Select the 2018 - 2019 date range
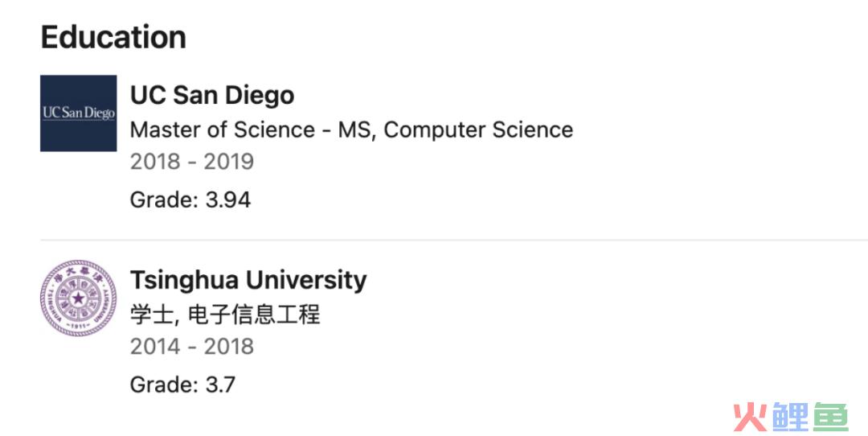868x436 pixels. (x=192, y=162)
